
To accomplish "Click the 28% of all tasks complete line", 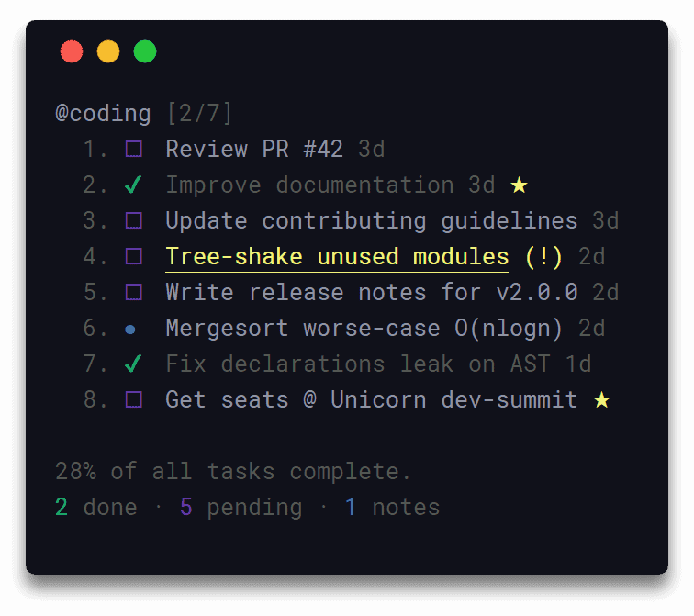I will click(x=233, y=472).
